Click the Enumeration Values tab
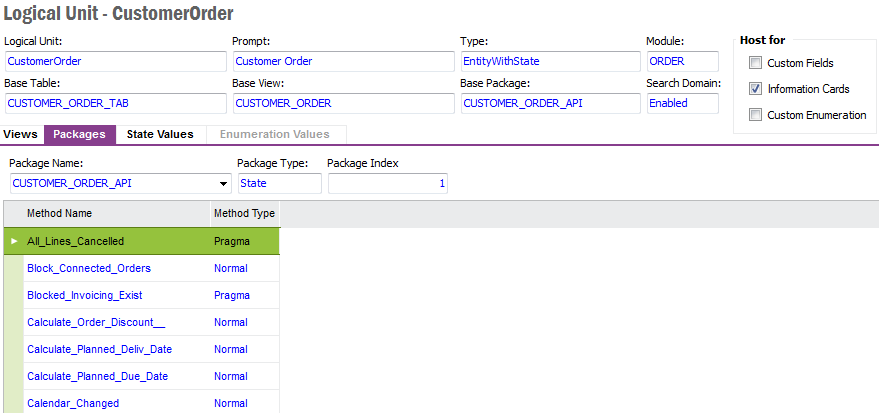 (274, 134)
